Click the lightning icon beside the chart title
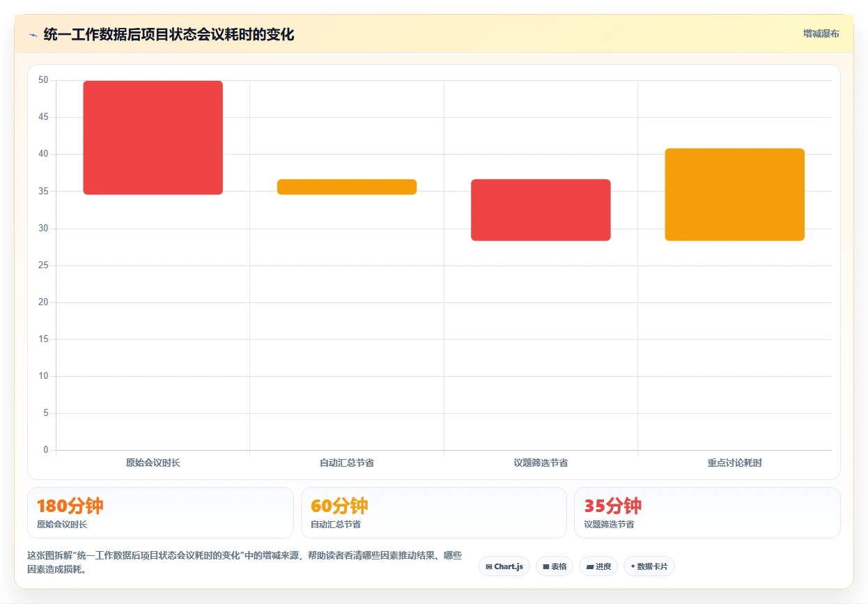The width and height of the screenshot is (868, 604). point(33,34)
